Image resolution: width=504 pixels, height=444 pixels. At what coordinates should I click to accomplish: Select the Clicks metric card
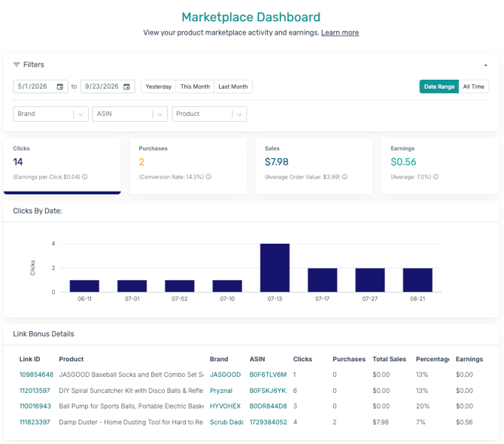tap(62, 166)
